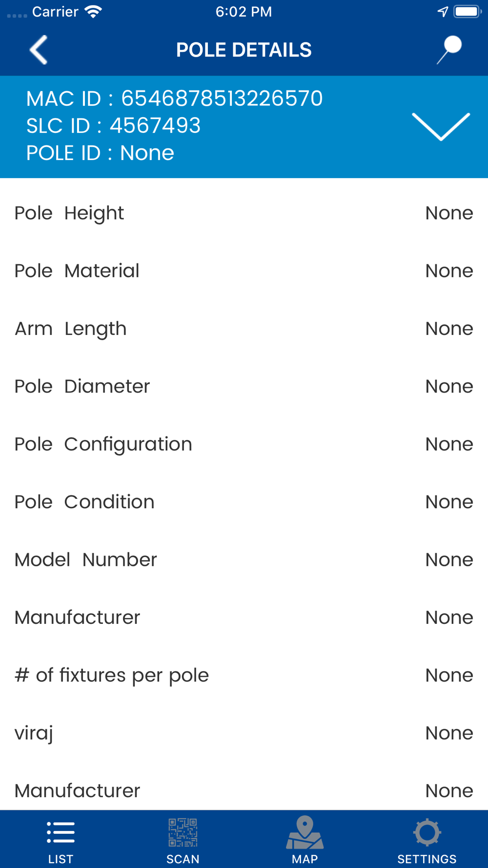Edit the # of fixtures per pole row
The image size is (488, 868).
[244, 675]
